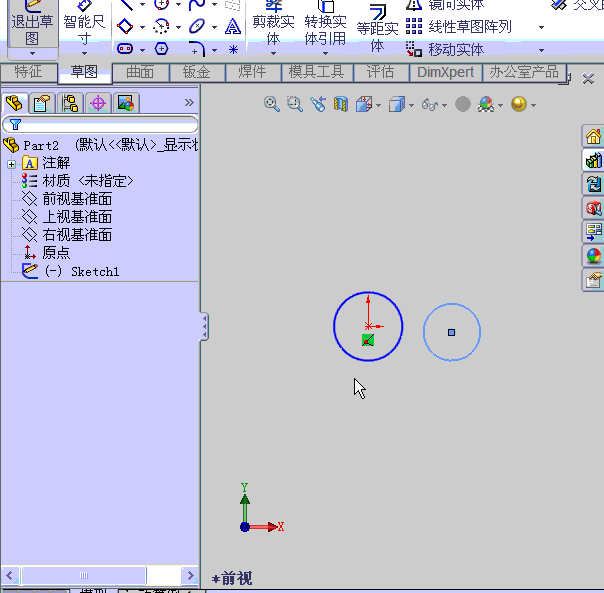The image size is (604, 593).
Task: Open the PropertyManager panel tab
Action: 42,103
